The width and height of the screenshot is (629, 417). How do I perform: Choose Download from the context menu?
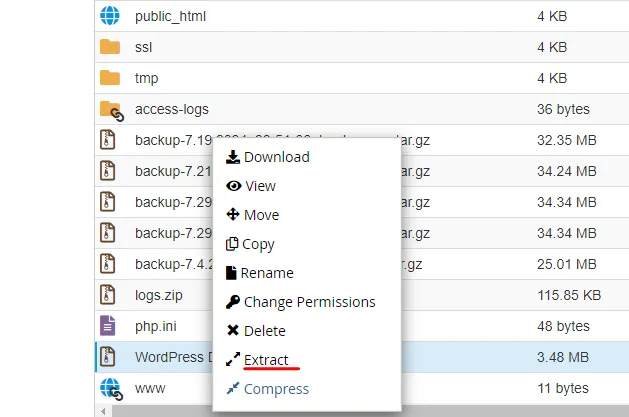point(268,157)
